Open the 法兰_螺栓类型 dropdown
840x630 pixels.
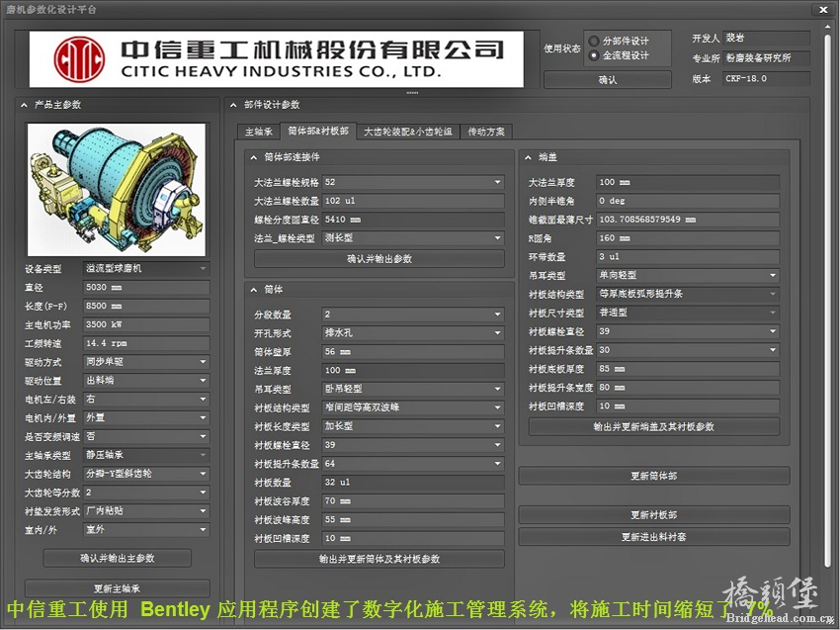[413, 238]
